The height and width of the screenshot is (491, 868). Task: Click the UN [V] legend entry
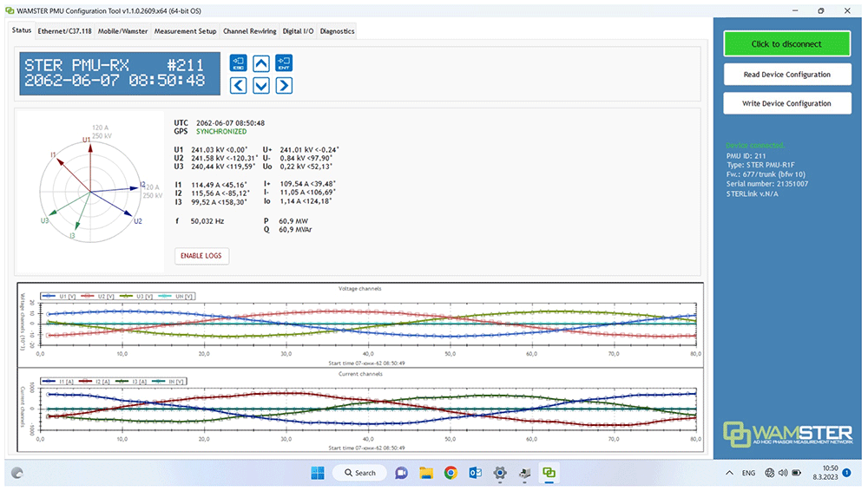[x=175, y=296]
